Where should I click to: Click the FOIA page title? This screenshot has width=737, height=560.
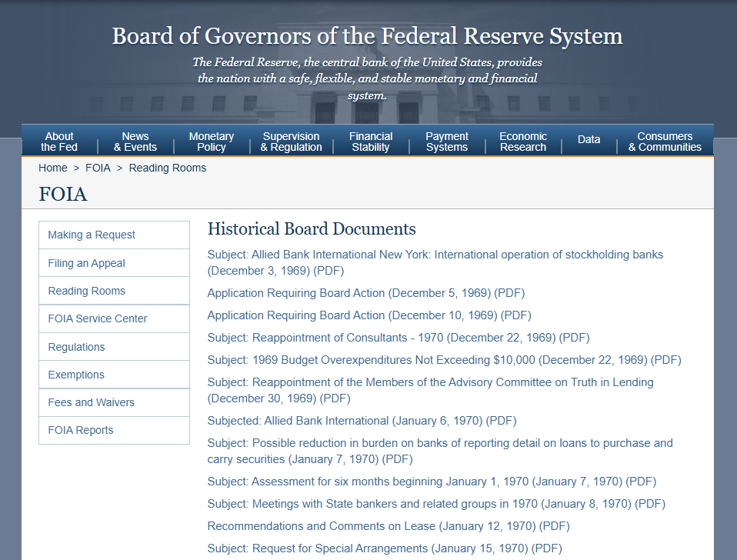pyautogui.click(x=63, y=194)
